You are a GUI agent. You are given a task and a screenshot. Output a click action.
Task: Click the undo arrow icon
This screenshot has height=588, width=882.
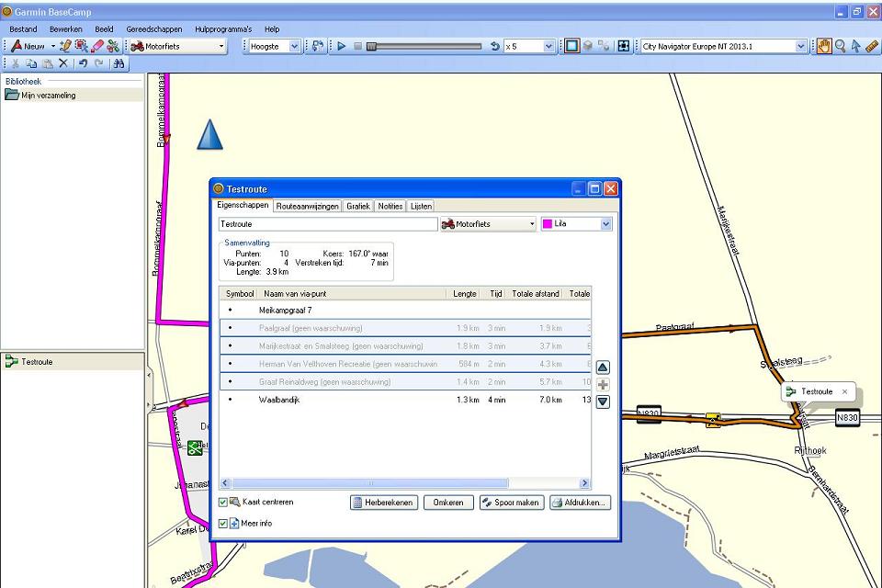point(84,63)
